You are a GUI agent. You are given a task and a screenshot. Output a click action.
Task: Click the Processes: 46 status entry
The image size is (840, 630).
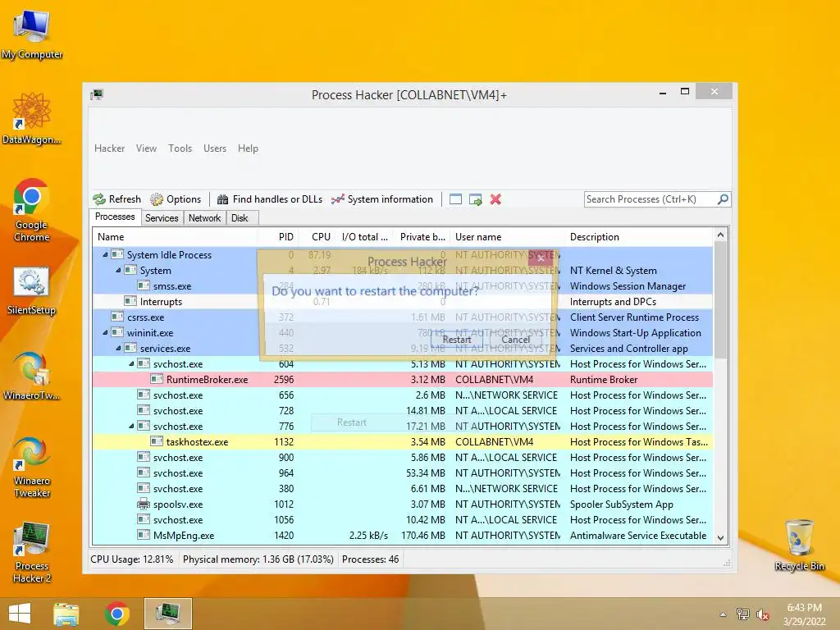(370, 559)
